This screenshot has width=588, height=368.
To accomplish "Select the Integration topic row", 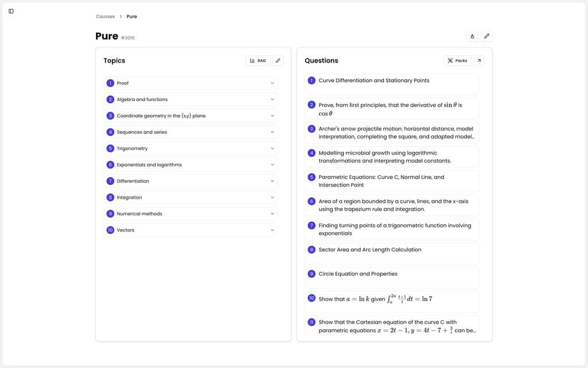I will click(x=189, y=197).
